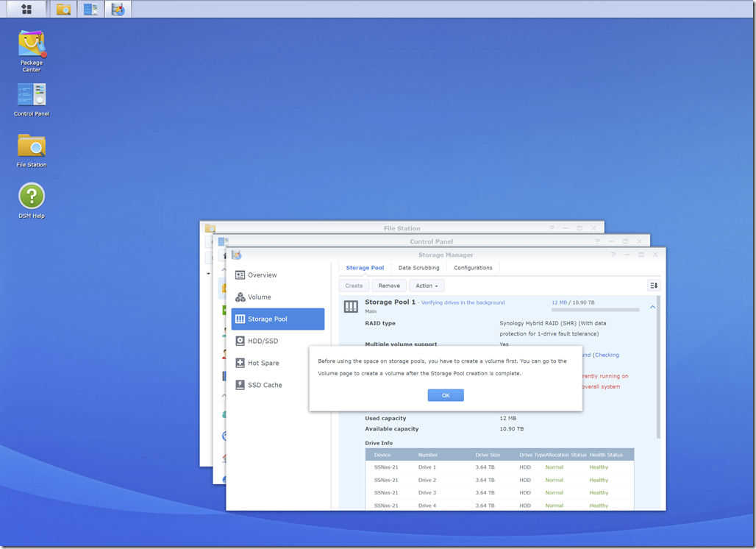
Task: Click Storage Manager help question mark
Action: 613,255
